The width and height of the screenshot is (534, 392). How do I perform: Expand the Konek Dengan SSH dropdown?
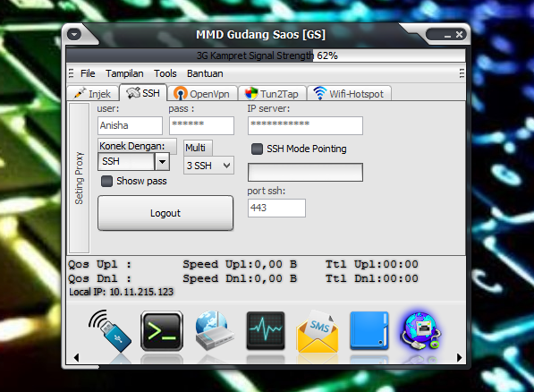click(x=162, y=162)
